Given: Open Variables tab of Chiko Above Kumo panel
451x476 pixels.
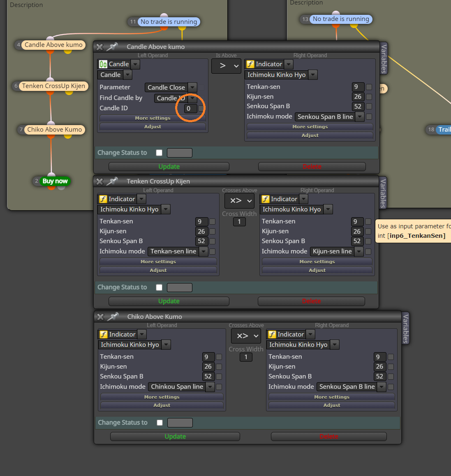Looking at the screenshot, I should pyautogui.click(x=405, y=328).
